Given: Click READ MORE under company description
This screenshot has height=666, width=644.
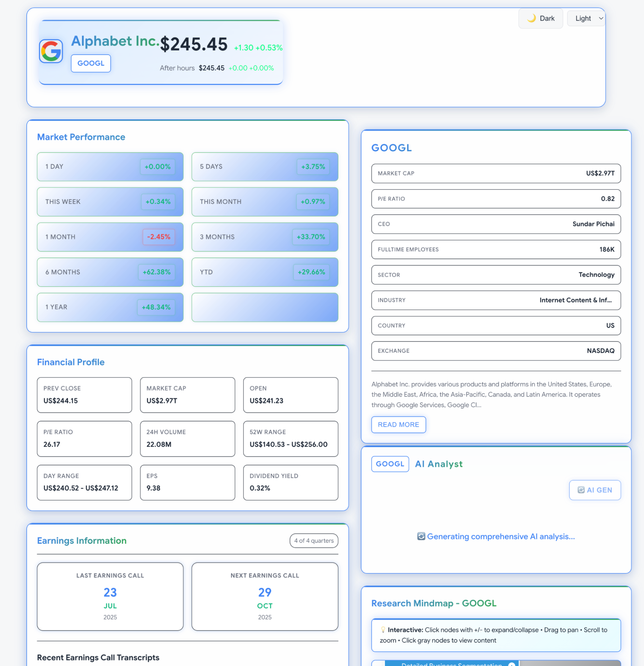Looking at the screenshot, I should [398, 424].
